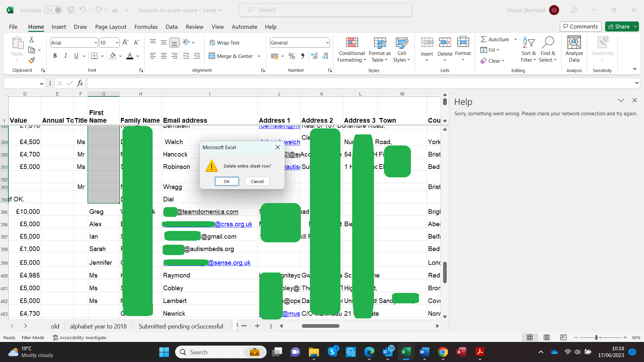Click the Format Painter brush icon
The height and width of the screenshot is (362, 644).
click(32, 61)
